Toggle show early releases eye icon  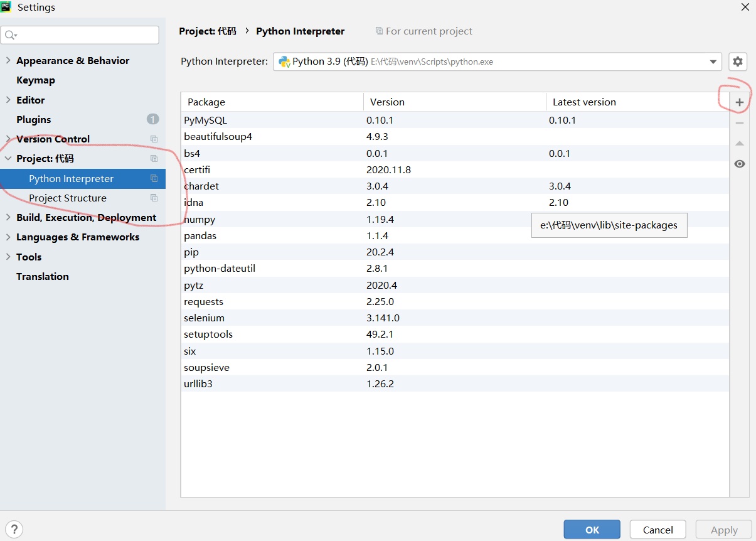coord(740,164)
